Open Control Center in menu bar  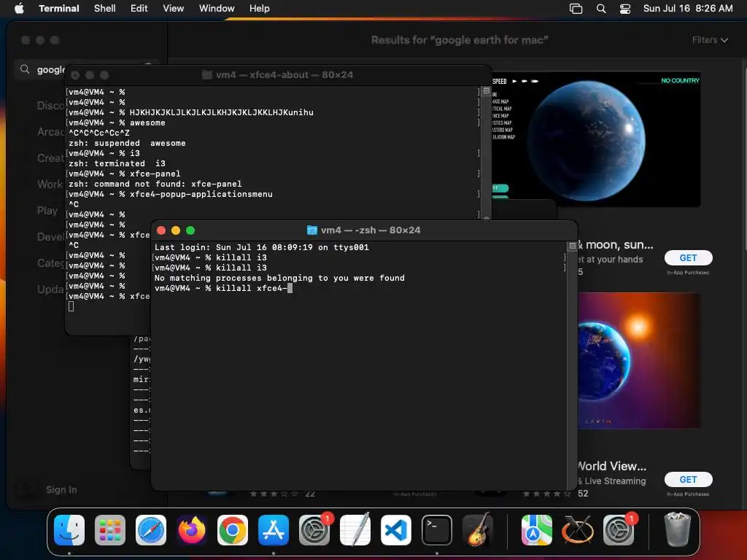(x=625, y=9)
